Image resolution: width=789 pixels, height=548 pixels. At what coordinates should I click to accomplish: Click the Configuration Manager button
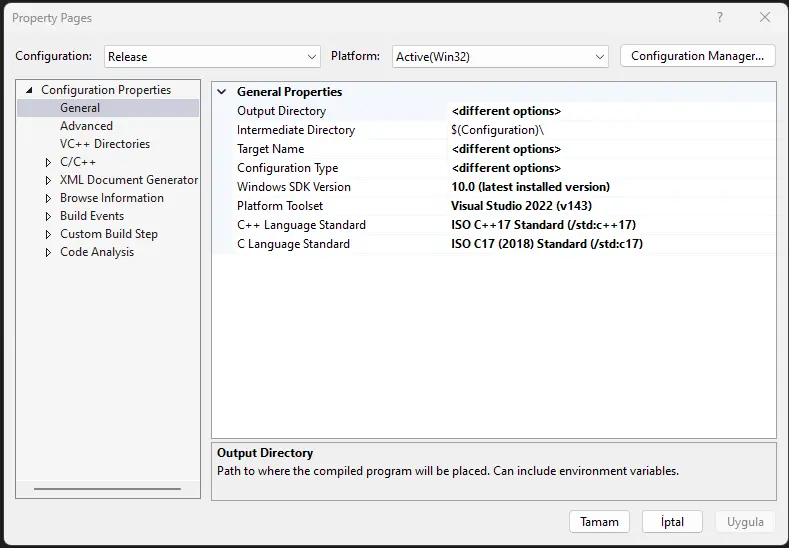pyautogui.click(x=698, y=56)
